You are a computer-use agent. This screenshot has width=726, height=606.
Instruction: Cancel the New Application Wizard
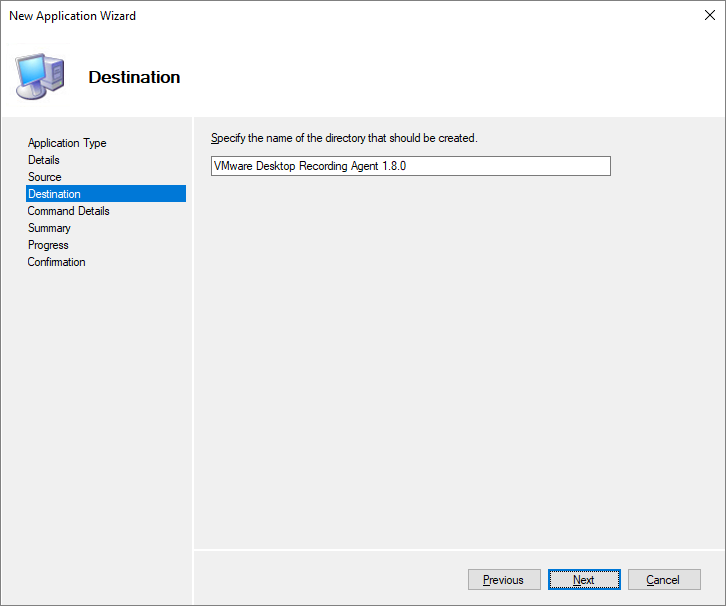coord(664,580)
